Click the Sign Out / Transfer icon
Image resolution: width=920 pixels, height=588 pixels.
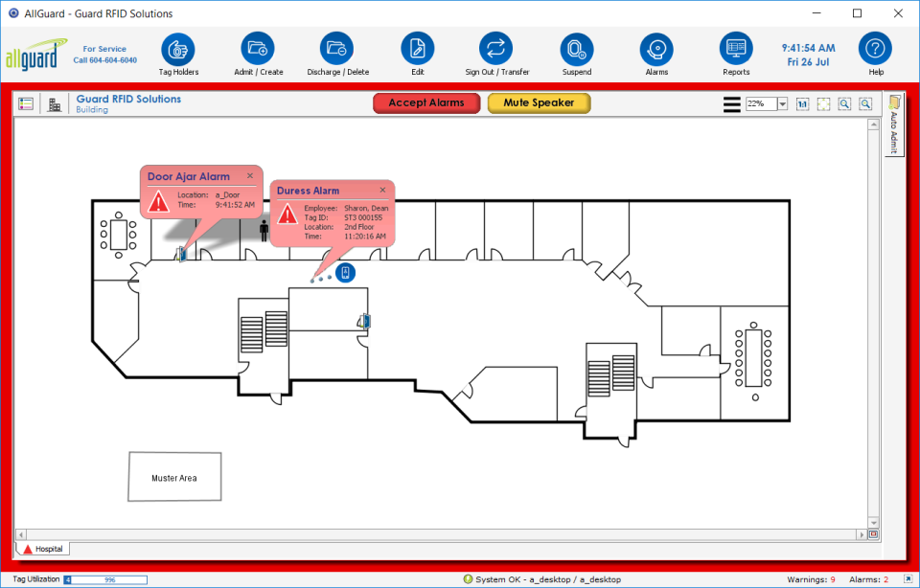496,49
